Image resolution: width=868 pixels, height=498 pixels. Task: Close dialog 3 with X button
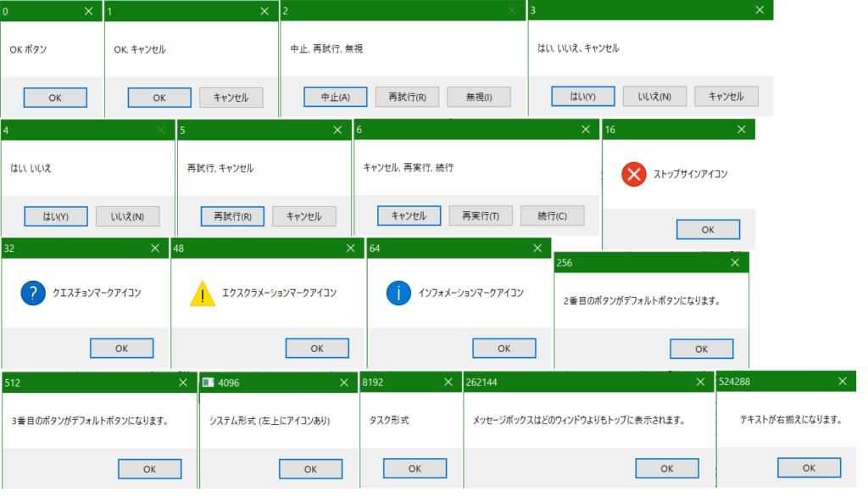pos(760,10)
